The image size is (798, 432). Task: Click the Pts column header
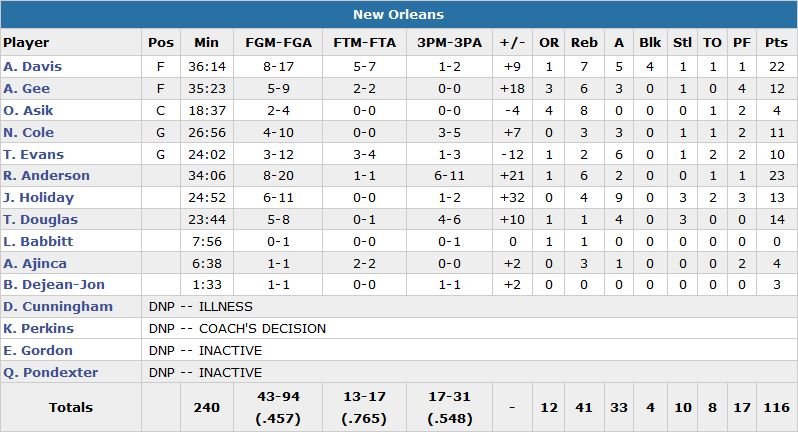pyautogui.click(x=775, y=43)
